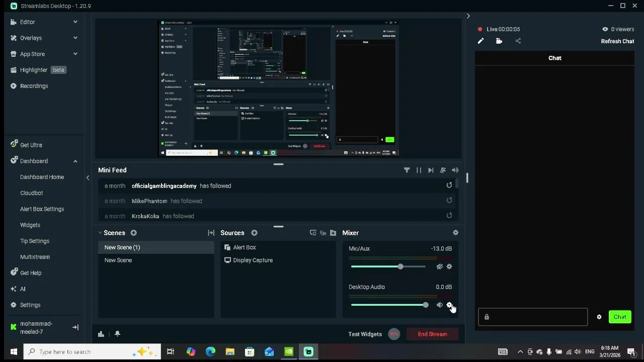Open the Recordings section
Screen dimensions: 644x362
(x=34, y=86)
